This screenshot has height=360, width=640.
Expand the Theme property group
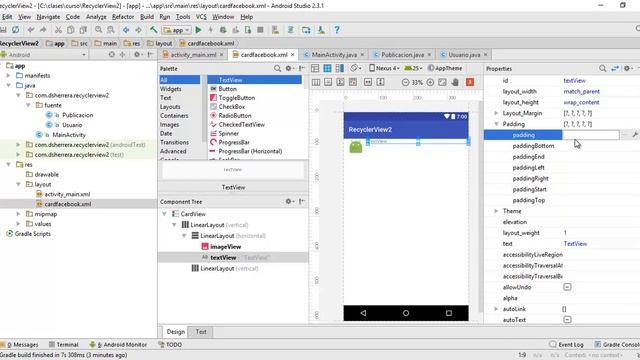(x=496, y=211)
